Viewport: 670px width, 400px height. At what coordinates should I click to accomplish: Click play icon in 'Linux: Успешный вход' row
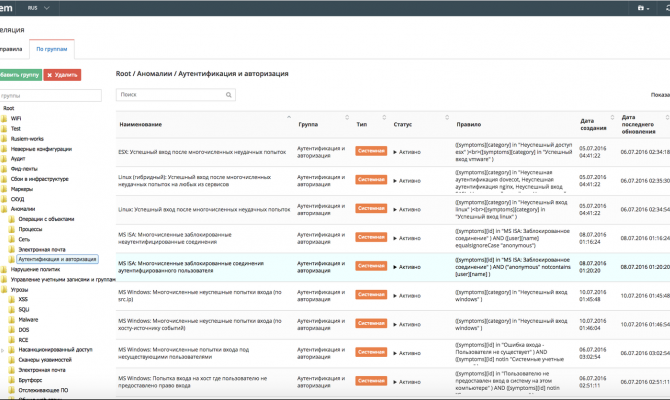pos(395,209)
